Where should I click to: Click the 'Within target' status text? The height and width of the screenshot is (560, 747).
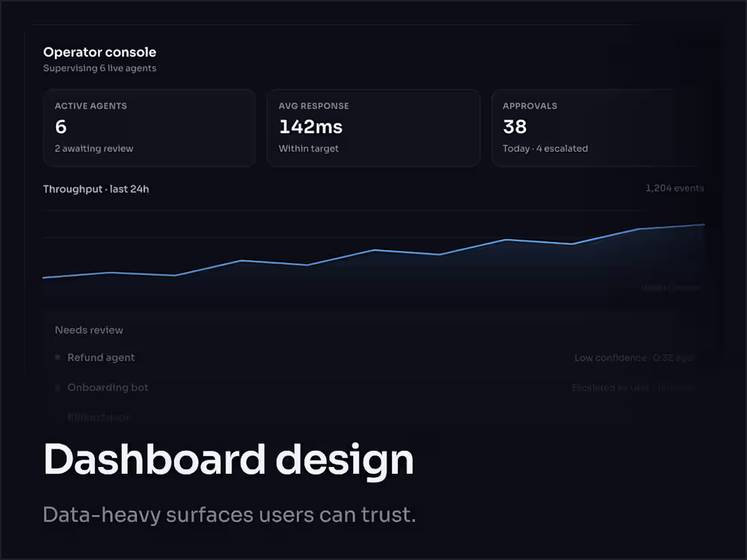point(308,149)
